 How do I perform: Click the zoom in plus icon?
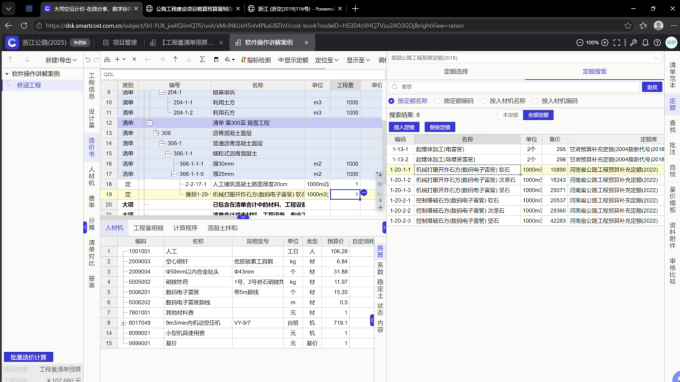(x=605, y=42)
